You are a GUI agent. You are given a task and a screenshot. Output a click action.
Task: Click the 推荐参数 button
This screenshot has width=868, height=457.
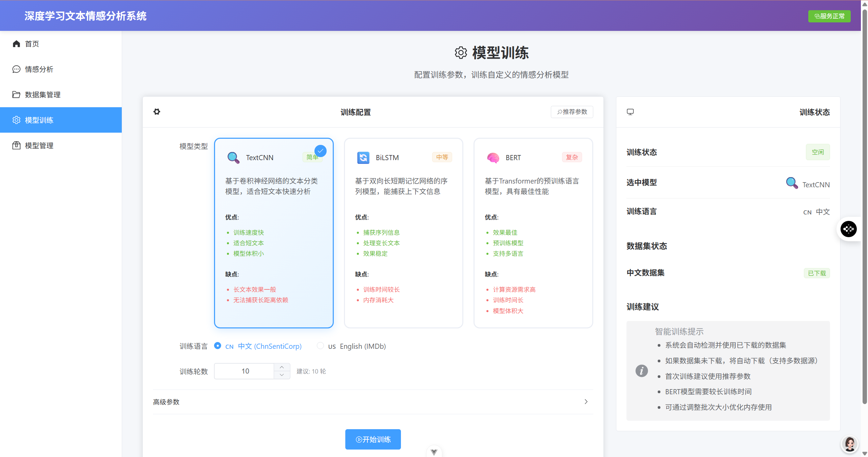[572, 112]
